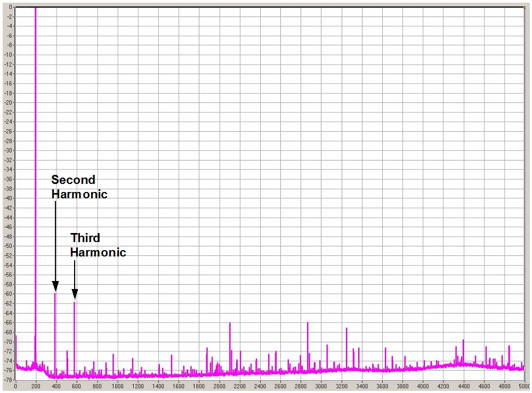Click the 2400 label on the horizontal axis
Viewport: 532px width, 393px height.
point(260,386)
